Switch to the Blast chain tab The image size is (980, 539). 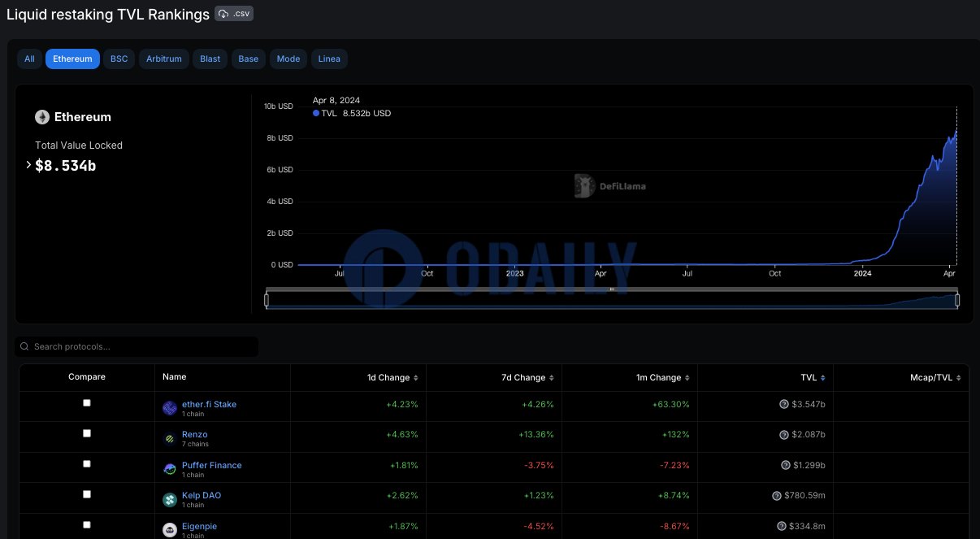coord(210,59)
